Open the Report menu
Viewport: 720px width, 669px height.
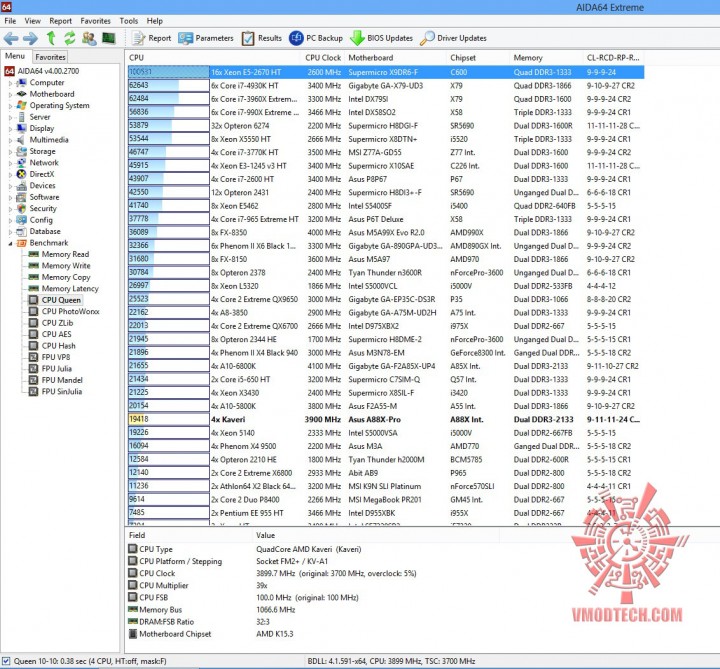point(61,21)
